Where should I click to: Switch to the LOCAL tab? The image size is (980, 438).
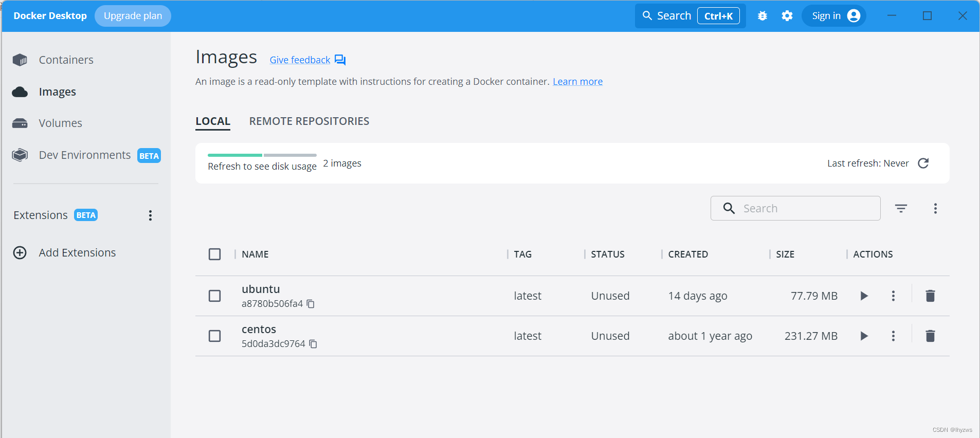pos(213,121)
